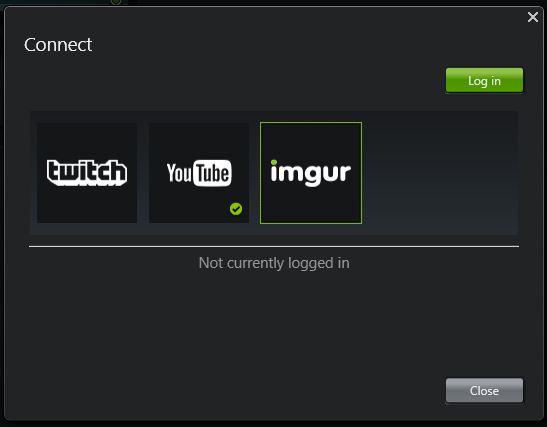Click the dark area beneath imgur wordmark
This screenshot has height=427, width=547.
coord(311,205)
